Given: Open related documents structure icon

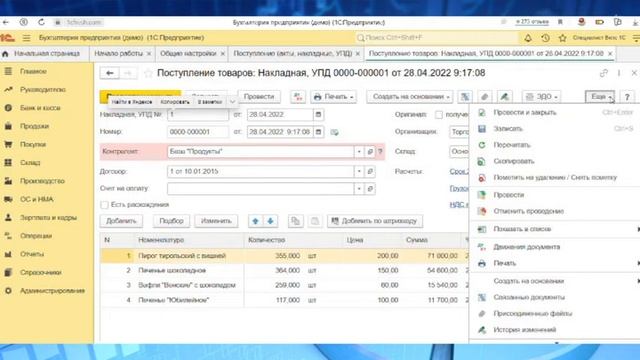Looking at the screenshot, I should tap(464, 97).
